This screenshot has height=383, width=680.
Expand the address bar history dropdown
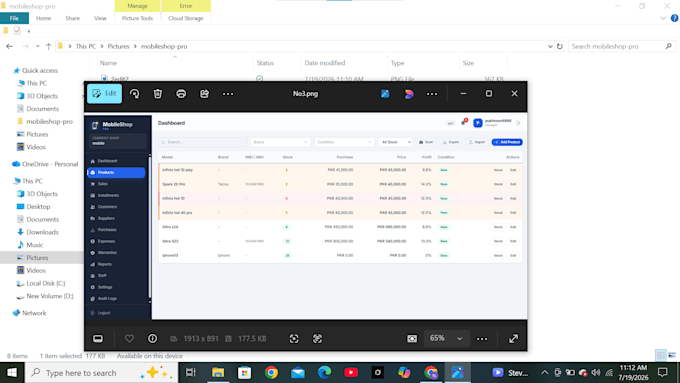tap(550, 46)
